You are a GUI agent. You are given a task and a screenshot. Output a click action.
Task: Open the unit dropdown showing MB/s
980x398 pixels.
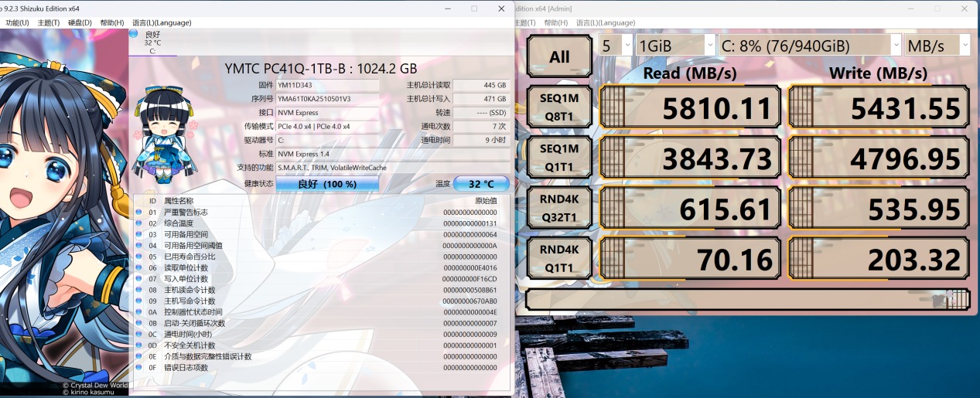click(x=937, y=46)
